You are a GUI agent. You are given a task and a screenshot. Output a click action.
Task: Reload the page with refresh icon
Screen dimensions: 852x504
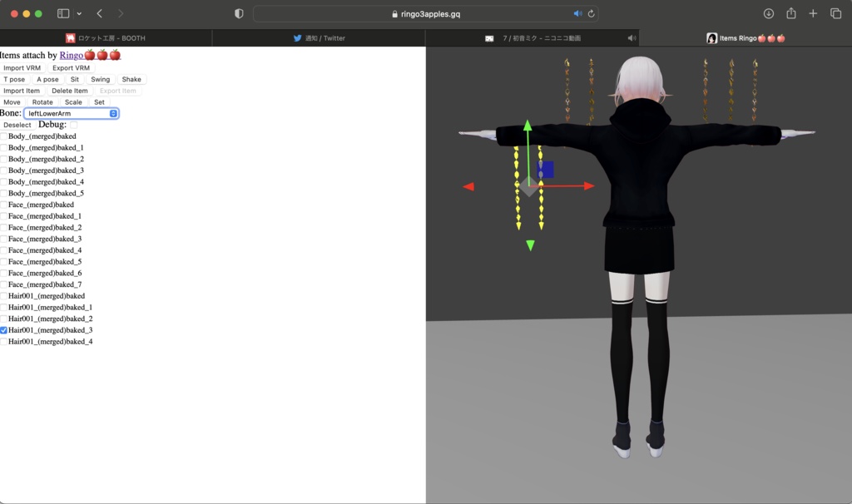click(592, 13)
